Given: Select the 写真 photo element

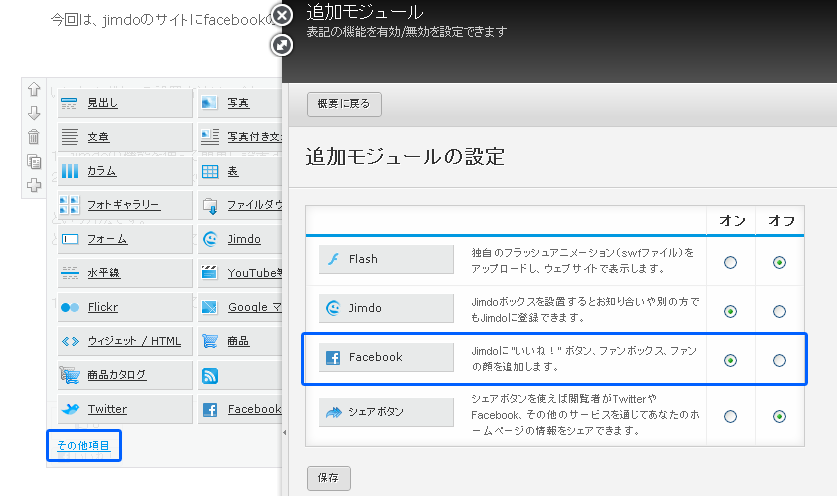Looking at the screenshot, I should 240,103.
